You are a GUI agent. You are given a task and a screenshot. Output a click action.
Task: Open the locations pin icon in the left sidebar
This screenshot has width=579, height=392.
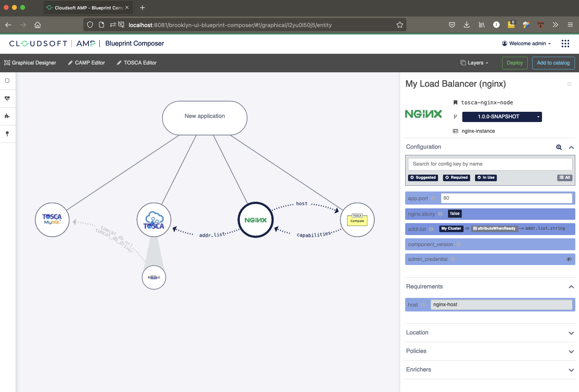coord(7,134)
